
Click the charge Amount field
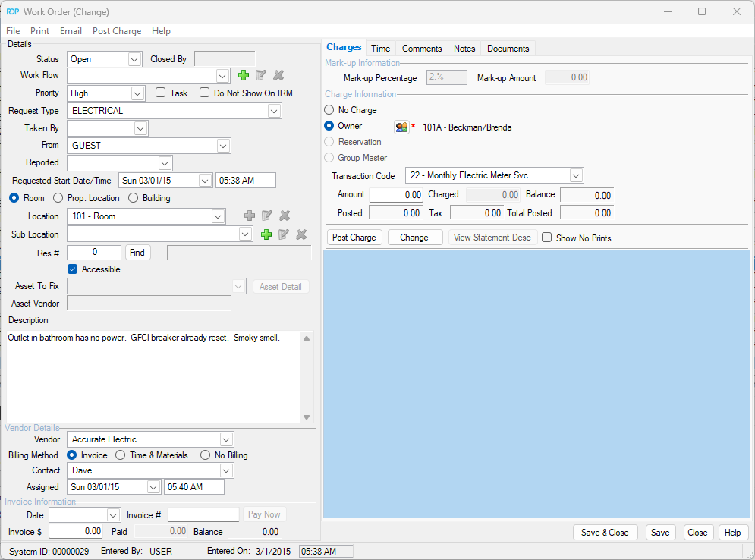(396, 194)
